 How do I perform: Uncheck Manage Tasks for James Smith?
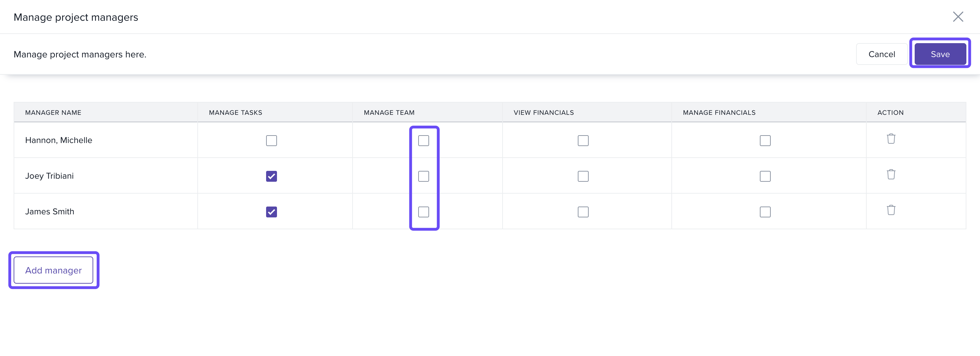271,212
